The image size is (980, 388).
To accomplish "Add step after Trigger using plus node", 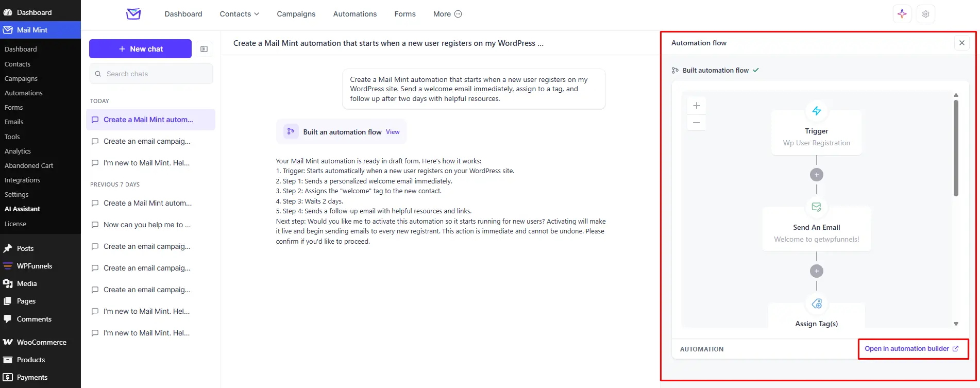I will click(817, 175).
